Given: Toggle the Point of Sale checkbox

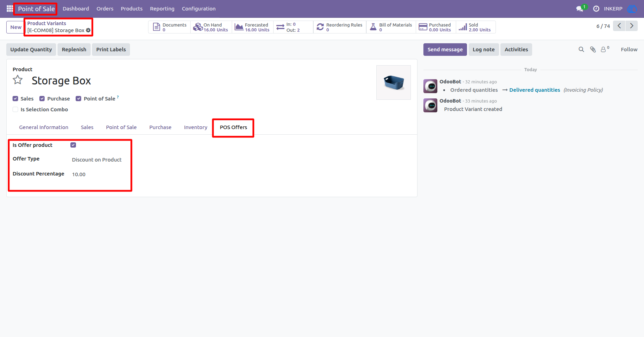Looking at the screenshot, I should [x=78, y=99].
